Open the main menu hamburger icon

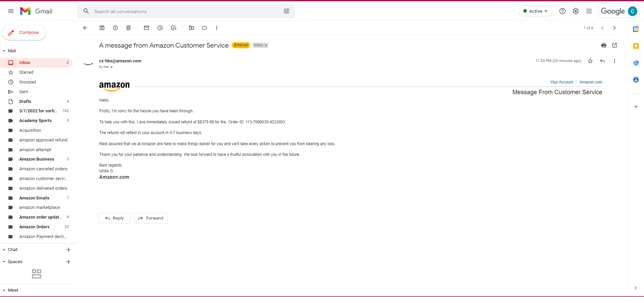pos(11,11)
